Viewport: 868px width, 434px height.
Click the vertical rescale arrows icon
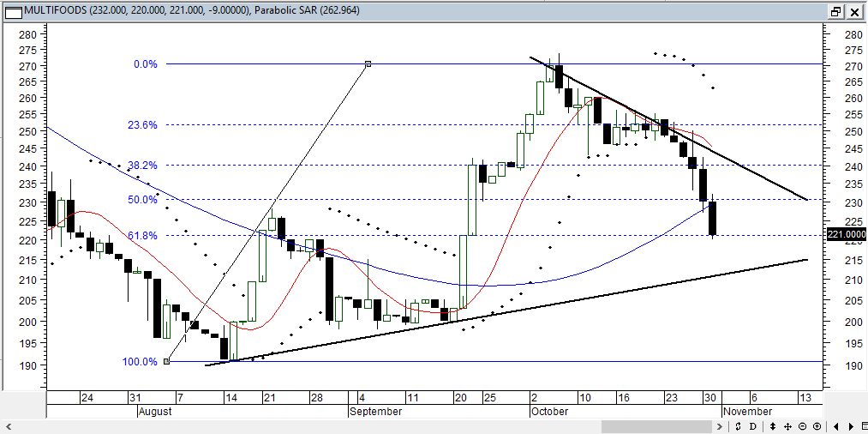pos(773,426)
